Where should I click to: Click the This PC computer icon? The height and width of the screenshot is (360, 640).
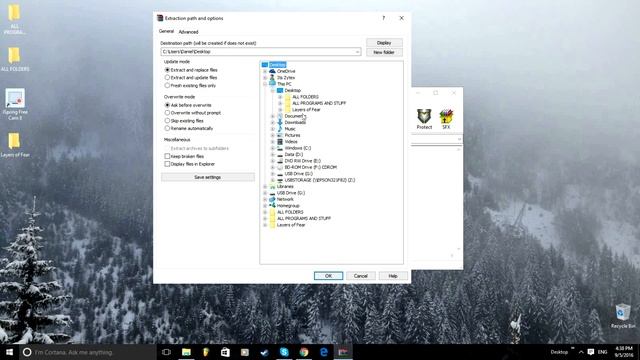tap(272, 84)
